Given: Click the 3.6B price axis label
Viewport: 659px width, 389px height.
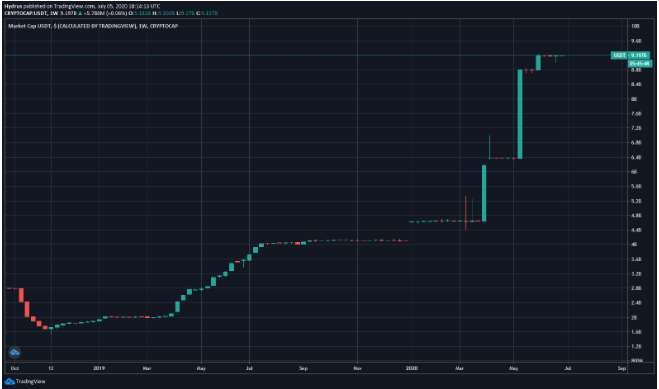Looking at the screenshot, I should tap(636, 259).
